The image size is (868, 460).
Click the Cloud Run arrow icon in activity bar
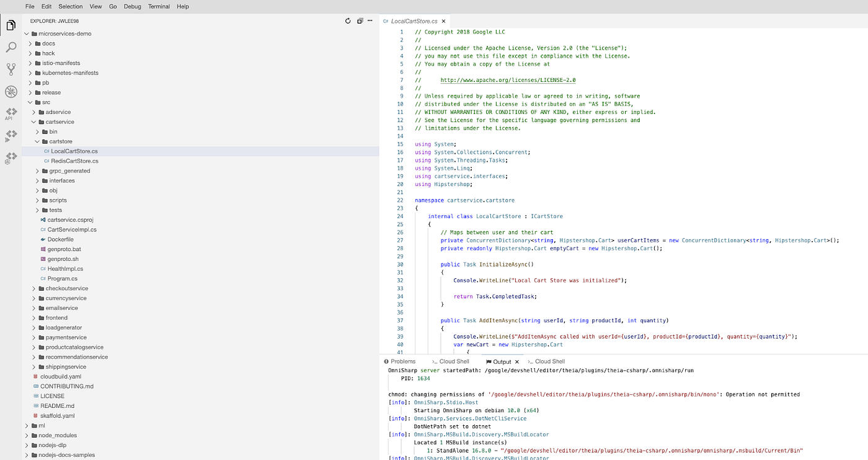tap(11, 135)
